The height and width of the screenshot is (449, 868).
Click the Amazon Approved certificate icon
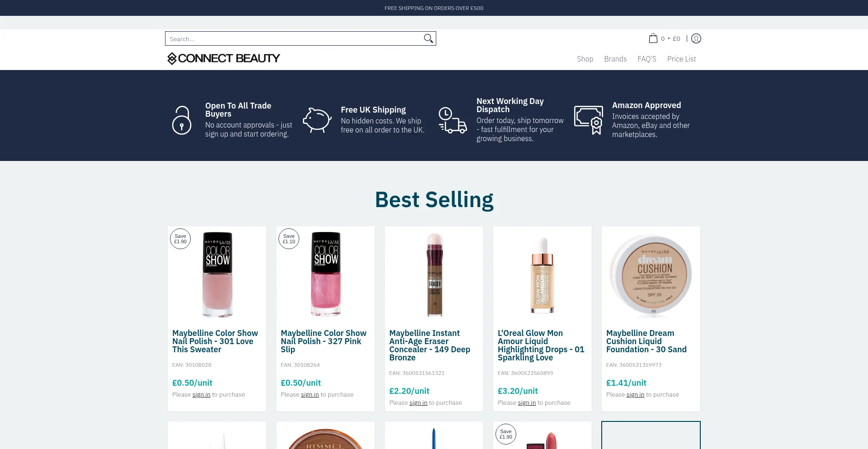pyautogui.click(x=588, y=120)
